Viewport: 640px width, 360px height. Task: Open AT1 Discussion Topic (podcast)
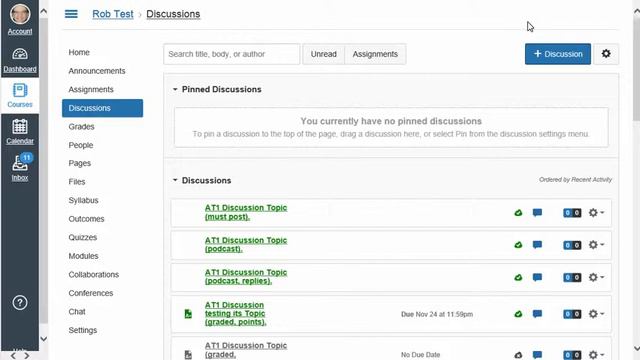coord(246,244)
